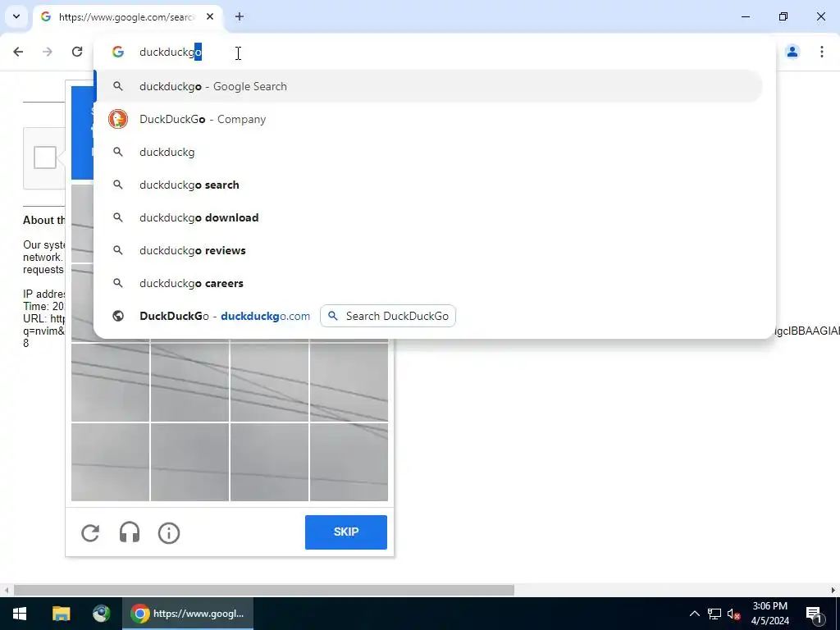Click the scrollbar right arrow
Image resolution: width=840 pixels, height=630 pixels.
(x=833, y=591)
